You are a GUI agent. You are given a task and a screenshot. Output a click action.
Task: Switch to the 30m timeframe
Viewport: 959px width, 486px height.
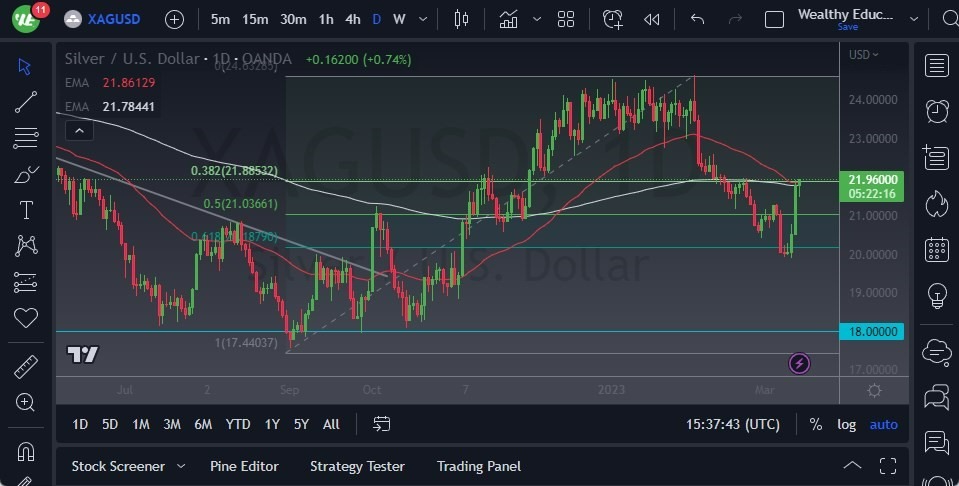(293, 20)
